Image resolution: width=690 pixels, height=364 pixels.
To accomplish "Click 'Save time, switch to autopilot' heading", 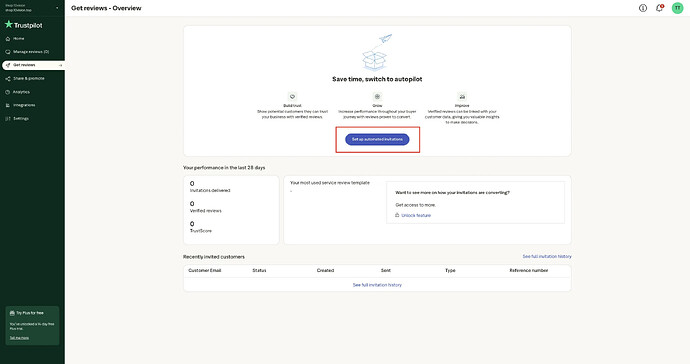I will (x=377, y=79).
